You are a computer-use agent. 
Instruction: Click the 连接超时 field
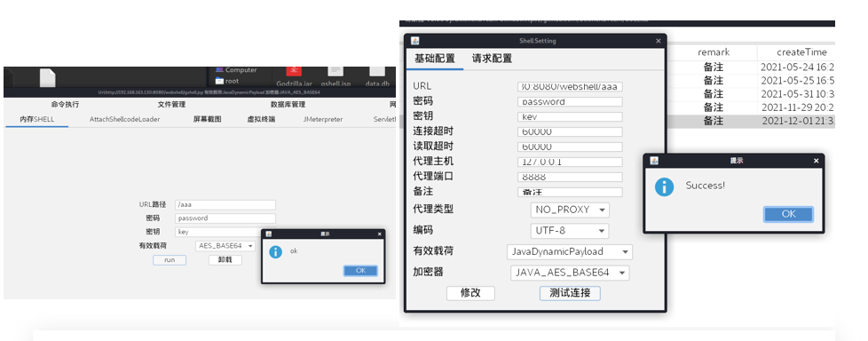pyautogui.click(x=570, y=131)
